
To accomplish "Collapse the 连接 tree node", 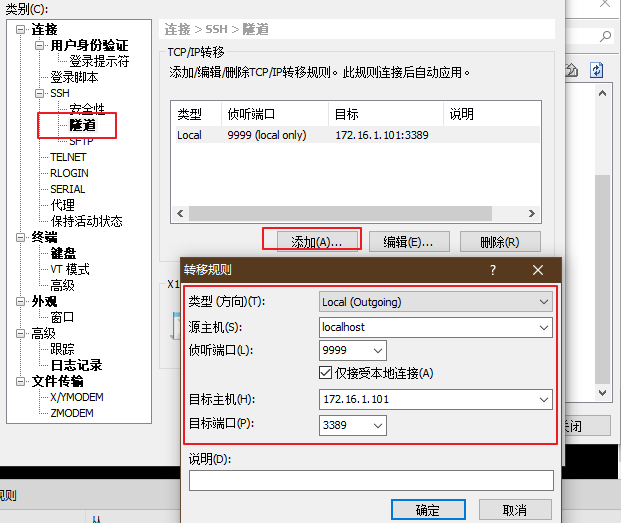I will 22,29.
